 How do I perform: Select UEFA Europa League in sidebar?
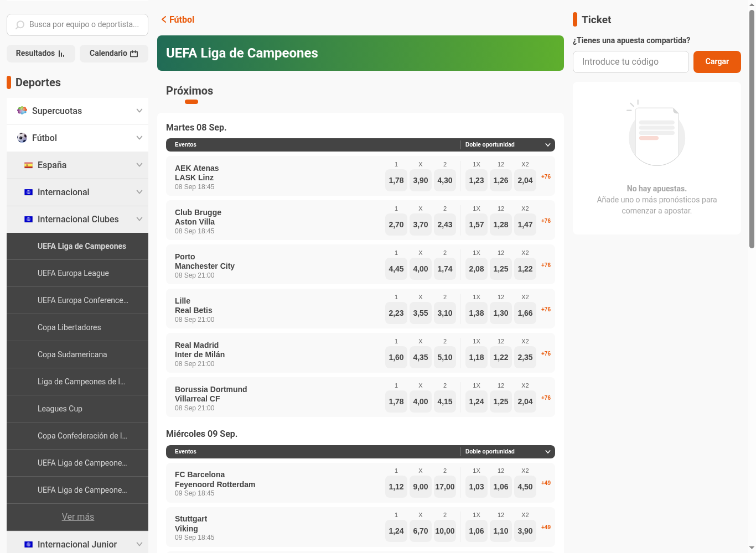[x=77, y=273]
